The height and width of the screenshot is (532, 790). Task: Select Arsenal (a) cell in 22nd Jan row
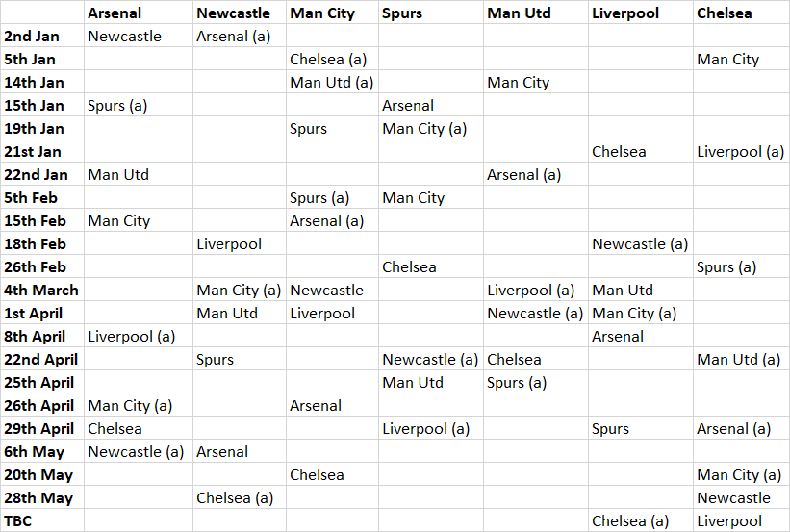tap(536, 175)
